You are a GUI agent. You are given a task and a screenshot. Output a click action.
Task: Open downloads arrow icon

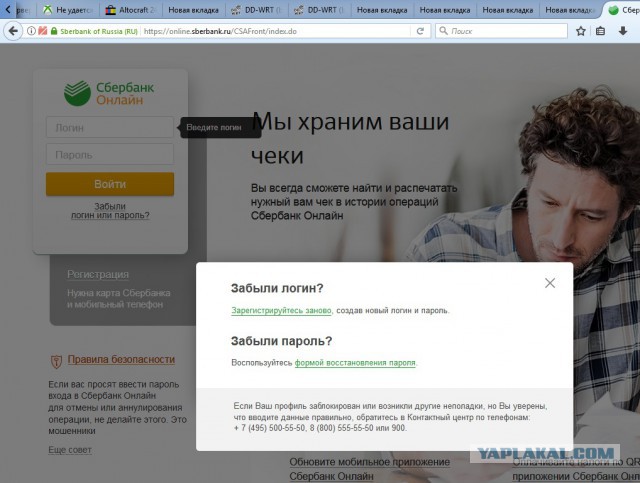pyautogui.click(x=623, y=31)
